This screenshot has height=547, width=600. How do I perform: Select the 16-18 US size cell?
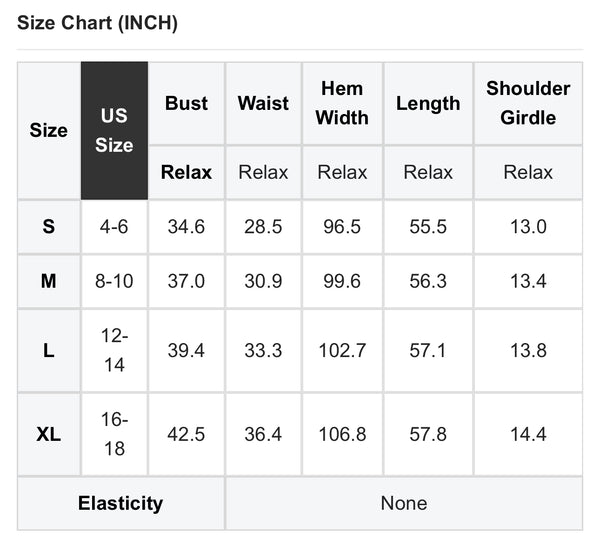[x=114, y=434]
